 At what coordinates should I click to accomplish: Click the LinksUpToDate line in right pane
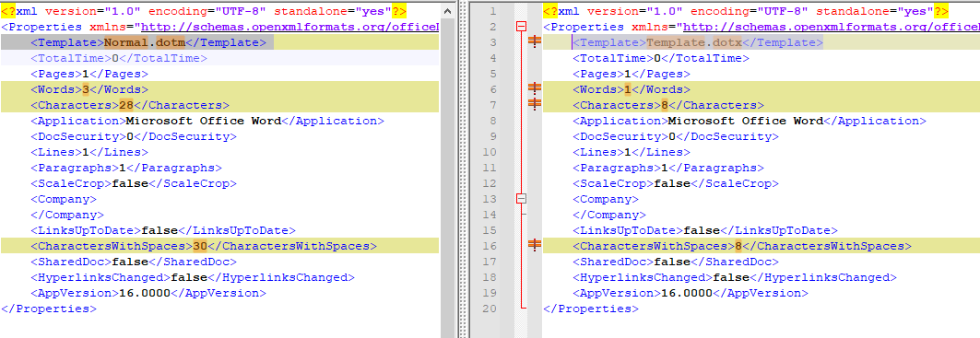click(705, 230)
